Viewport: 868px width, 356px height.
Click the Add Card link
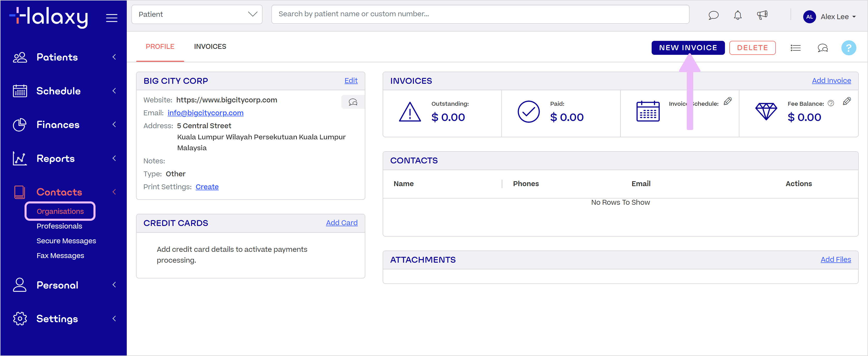click(x=341, y=223)
